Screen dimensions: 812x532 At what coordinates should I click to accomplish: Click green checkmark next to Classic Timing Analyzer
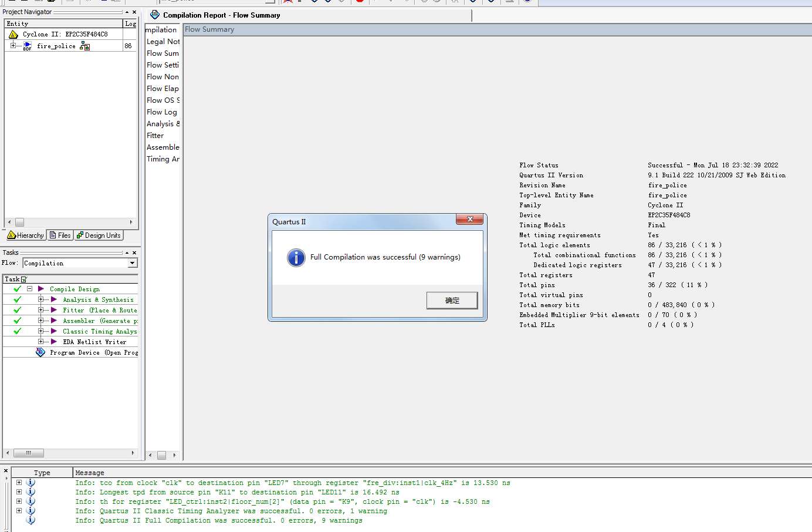pyautogui.click(x=18, y=331)
